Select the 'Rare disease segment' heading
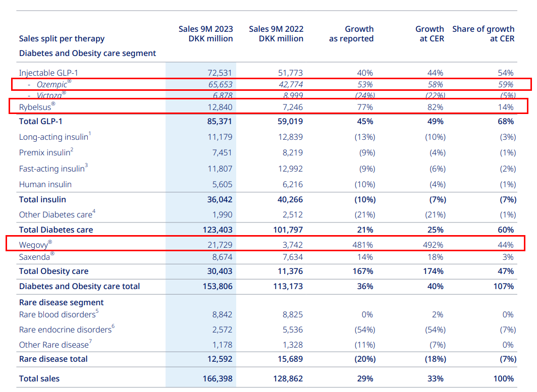 pos(61,302)
